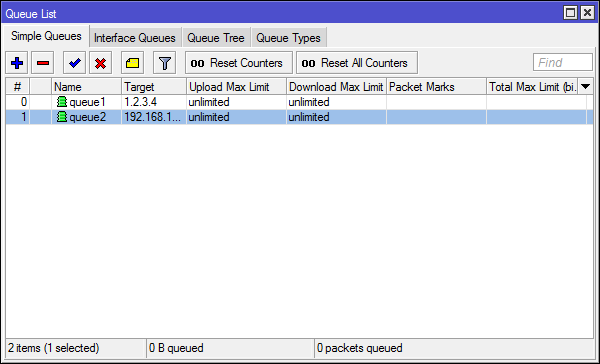The height and width of the screenshot is (364, 600).
Task: Open the Interface Queues tab
Action: click(135, 38)
